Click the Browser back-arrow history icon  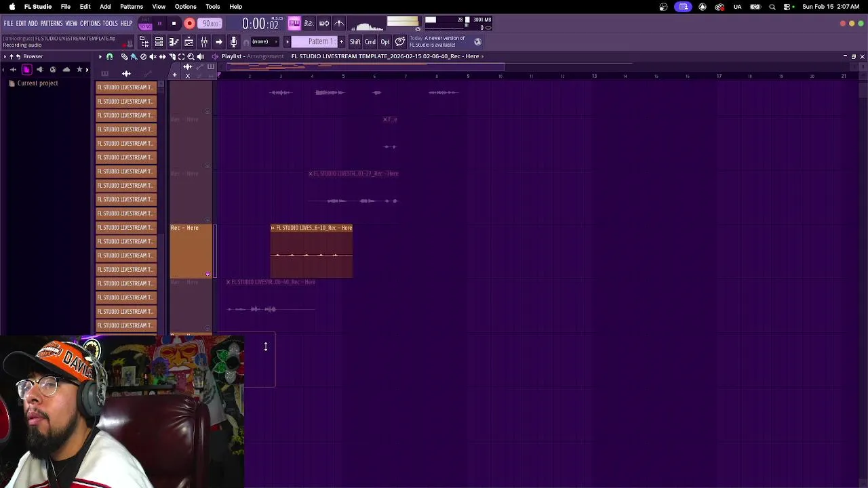coord(18,57)
